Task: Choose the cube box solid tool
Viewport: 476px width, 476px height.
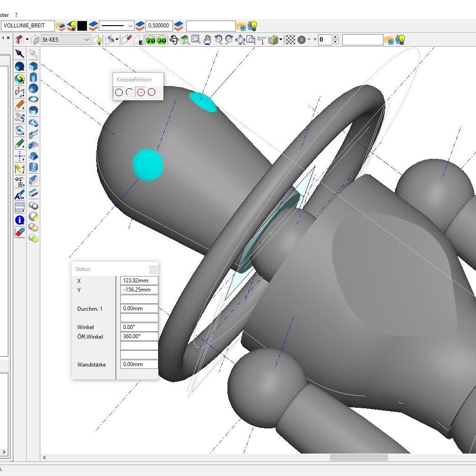Action: [x=33, y=66]
